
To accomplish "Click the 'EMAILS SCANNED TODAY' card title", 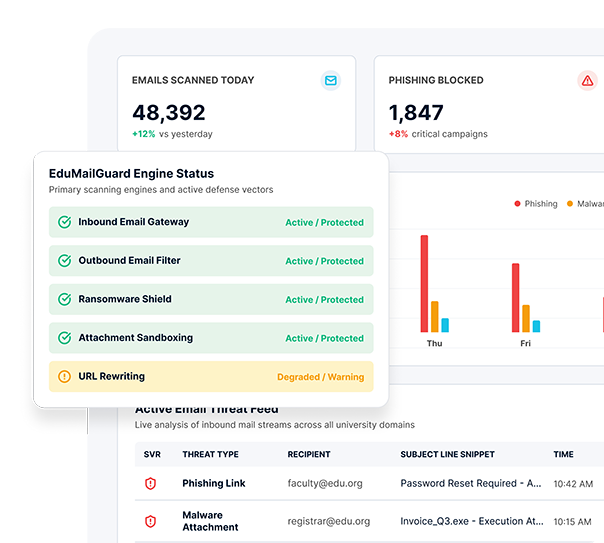I will click(x=193, y=80).
